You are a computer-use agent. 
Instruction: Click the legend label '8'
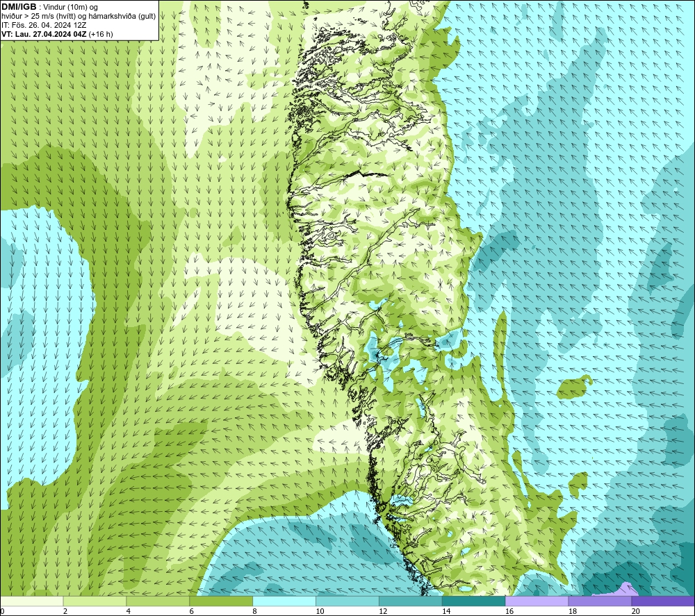tap(254, 611)
